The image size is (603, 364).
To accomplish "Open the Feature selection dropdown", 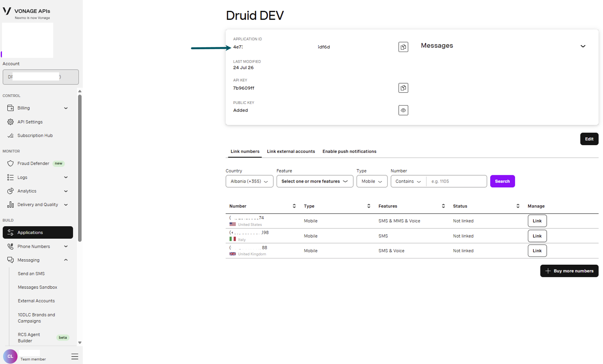I will click(315, 181).
